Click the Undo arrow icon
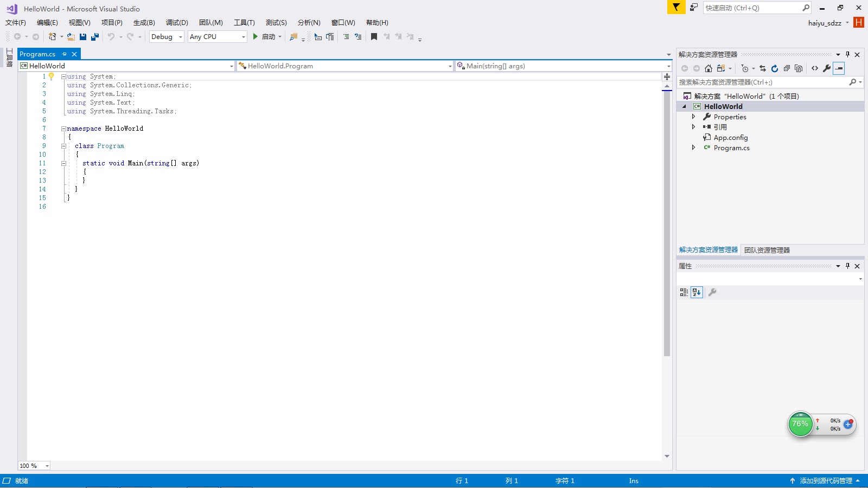This screenshot has width=868, height=488. [x=111, y=37]
